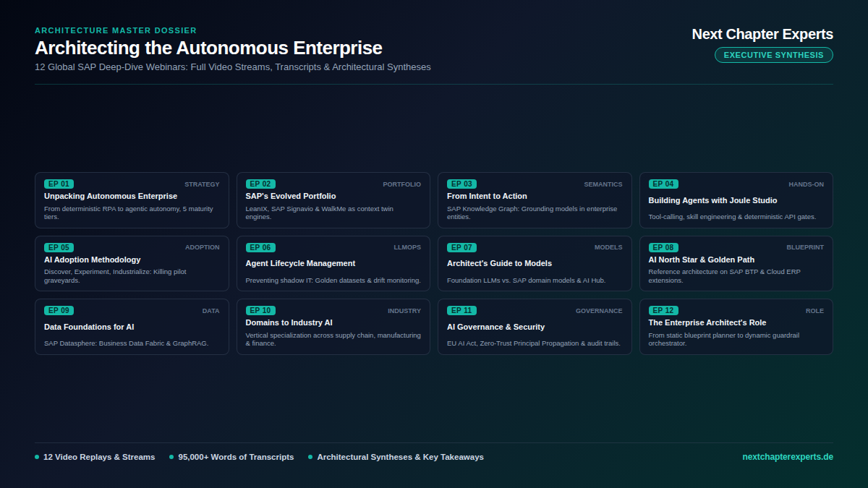Click the INDUSTRY tag label
This screenshot has height=488, width=868.
pos(404,311)
